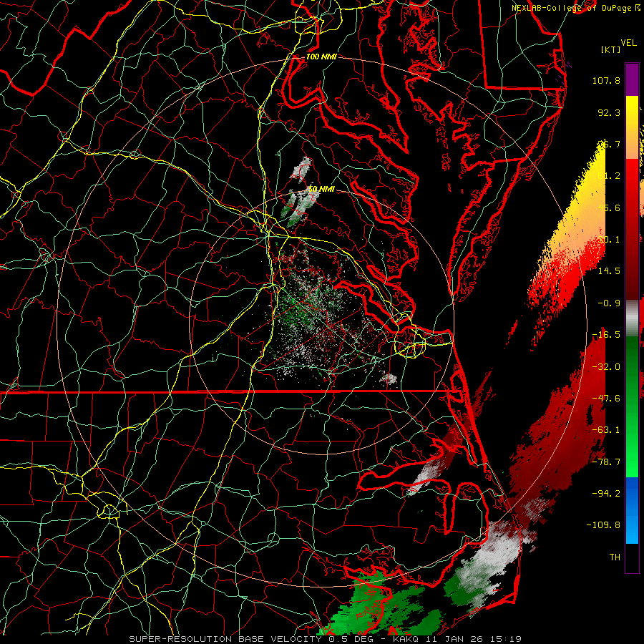Select the -32.0 value on velocity scale
The height and width of the screenshot is (644, 644).
[606, 367]
